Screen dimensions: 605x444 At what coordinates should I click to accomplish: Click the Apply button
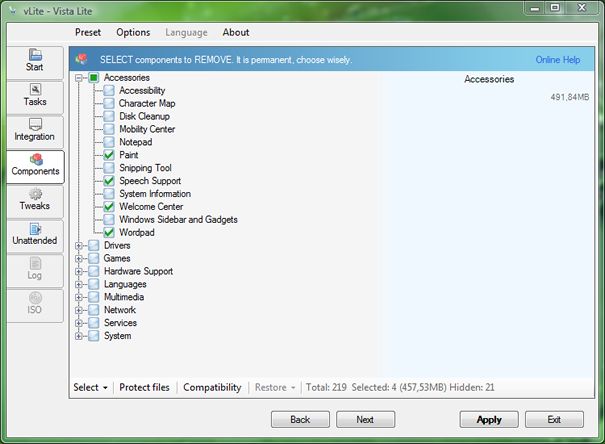(489, 419)
